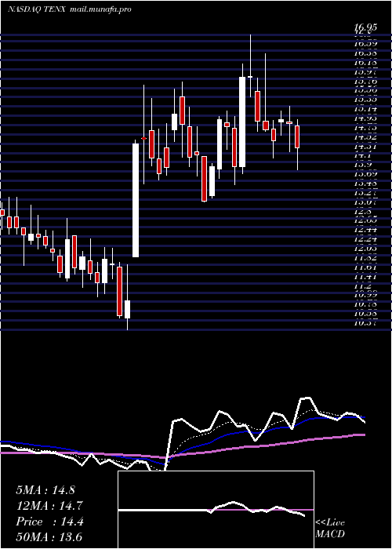Viewport: 392px width, 549px height.
Task: Click the <<Live MACD label
Action: tap(330, 529)
